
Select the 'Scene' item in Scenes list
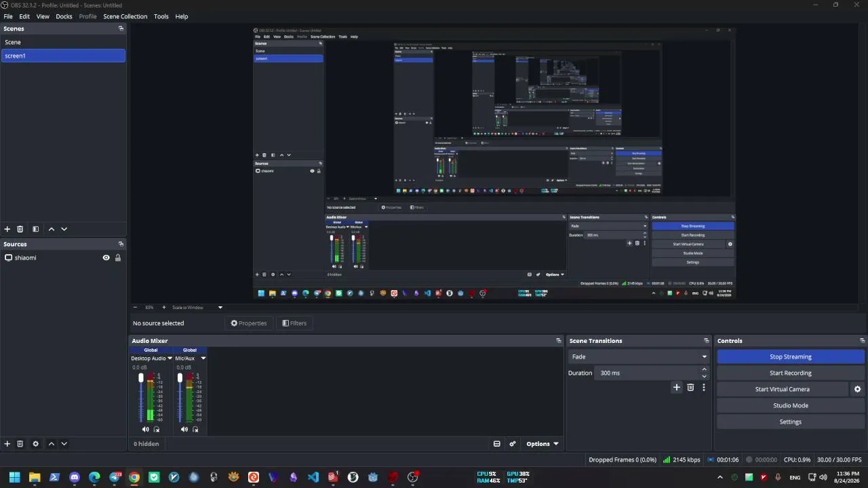pos(63,42)
